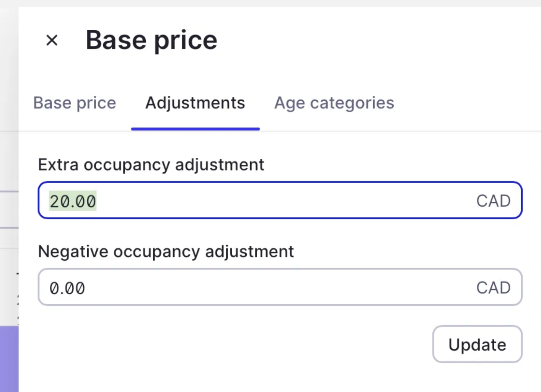Click CAD suffix in Negative occupancy field
The height and width of the screenshot is (392, 541).
493,288
